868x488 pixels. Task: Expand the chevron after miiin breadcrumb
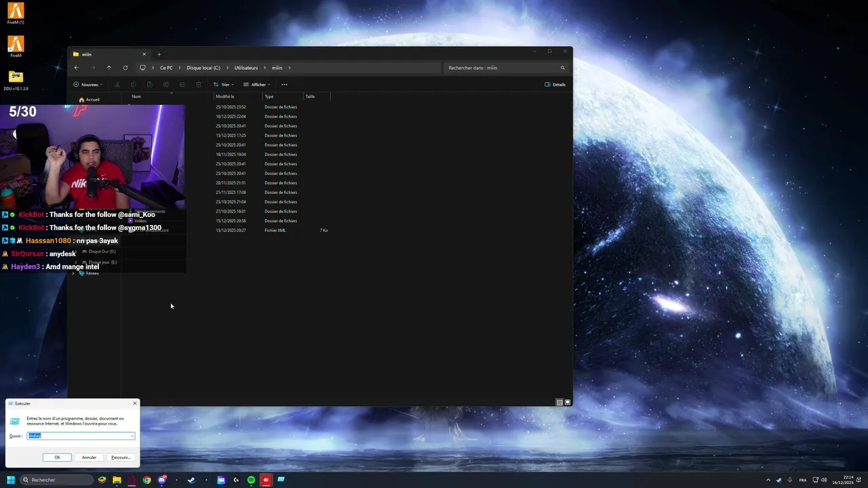(290, 68)
